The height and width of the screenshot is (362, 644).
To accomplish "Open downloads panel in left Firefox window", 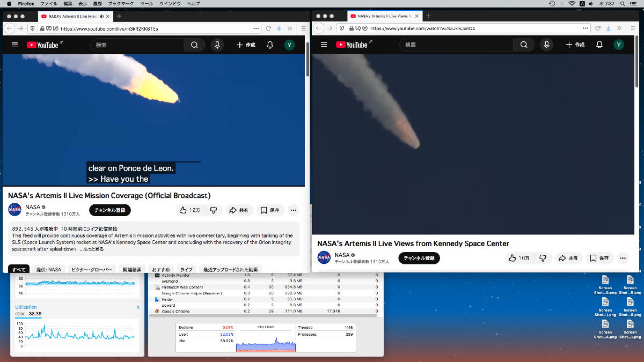I will (x=279, y=28).
